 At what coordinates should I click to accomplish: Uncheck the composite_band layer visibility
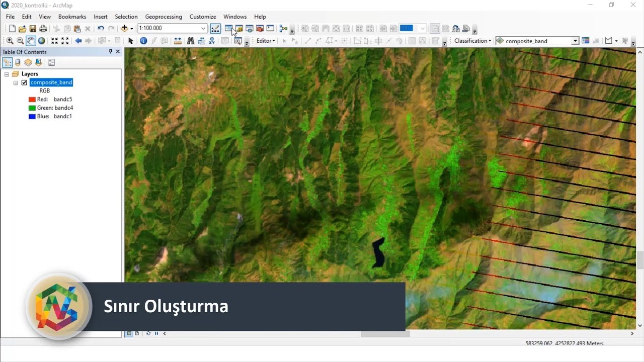tap(24, 82)
